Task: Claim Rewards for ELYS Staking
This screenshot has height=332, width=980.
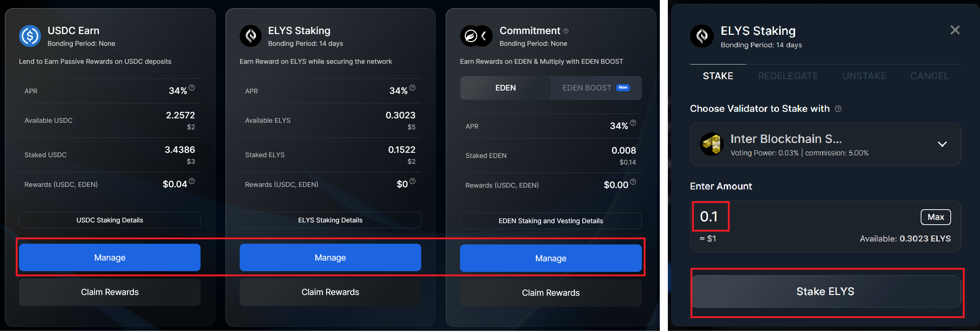Action: point(330,293)
